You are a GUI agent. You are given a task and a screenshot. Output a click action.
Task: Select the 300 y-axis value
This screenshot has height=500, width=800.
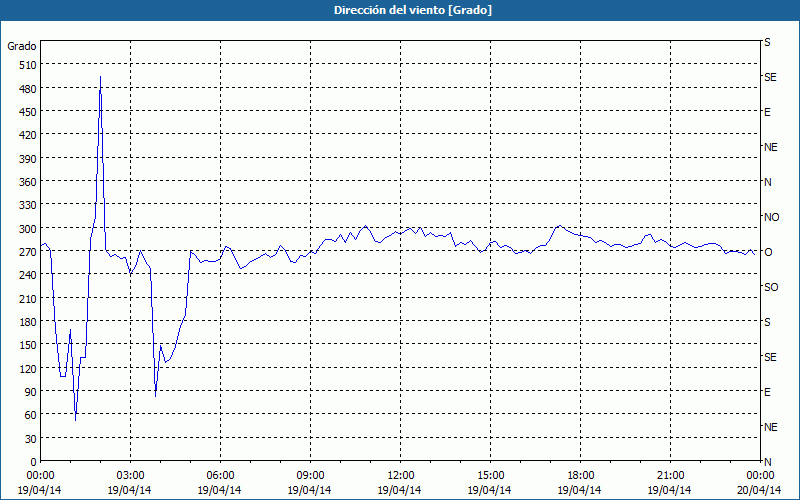tap(28, 229)
